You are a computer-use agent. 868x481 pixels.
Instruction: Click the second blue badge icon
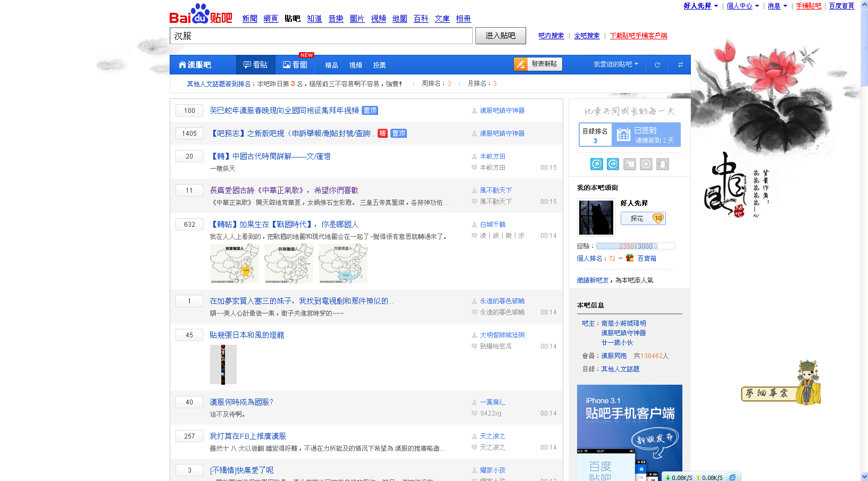(613, 164)
